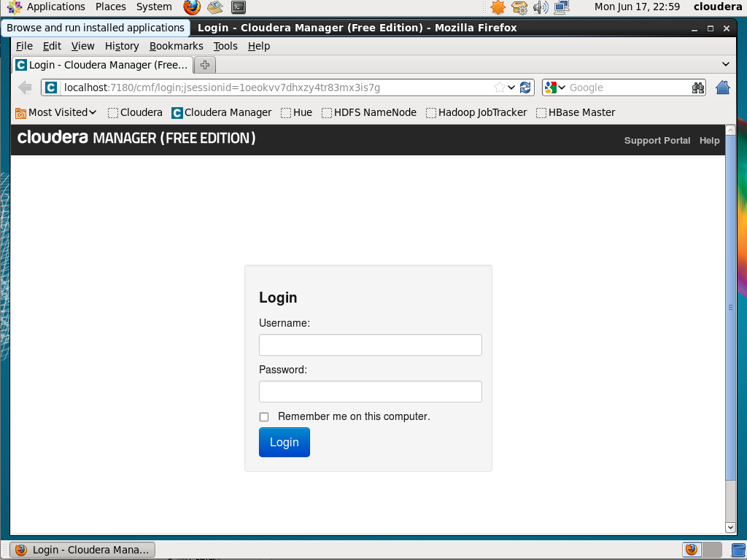Open the HDFS NameNode bookmark
Viewport: 747px width, 560px height.
click(369, 113)
